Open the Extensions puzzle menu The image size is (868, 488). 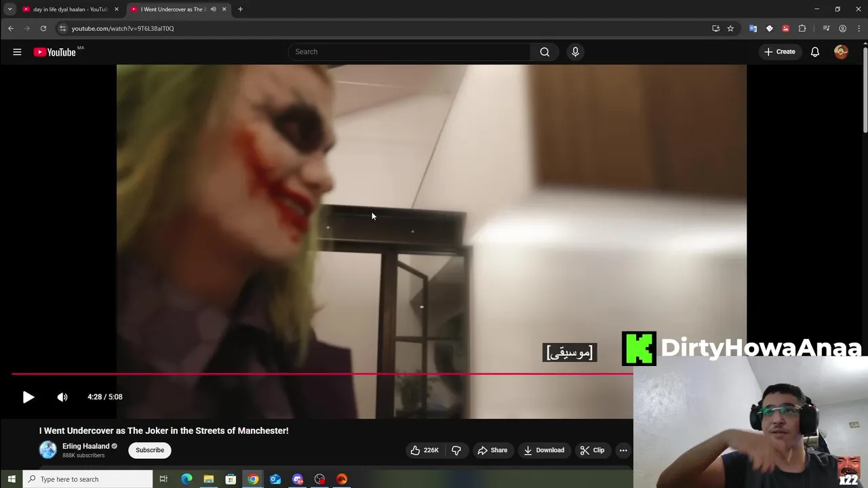point(802,28)
